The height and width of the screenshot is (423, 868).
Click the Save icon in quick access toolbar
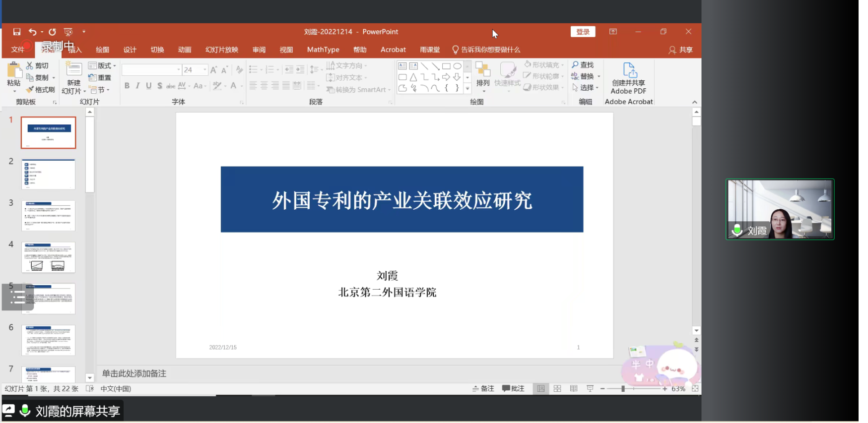pyautogui.click(x=17, y=32)
